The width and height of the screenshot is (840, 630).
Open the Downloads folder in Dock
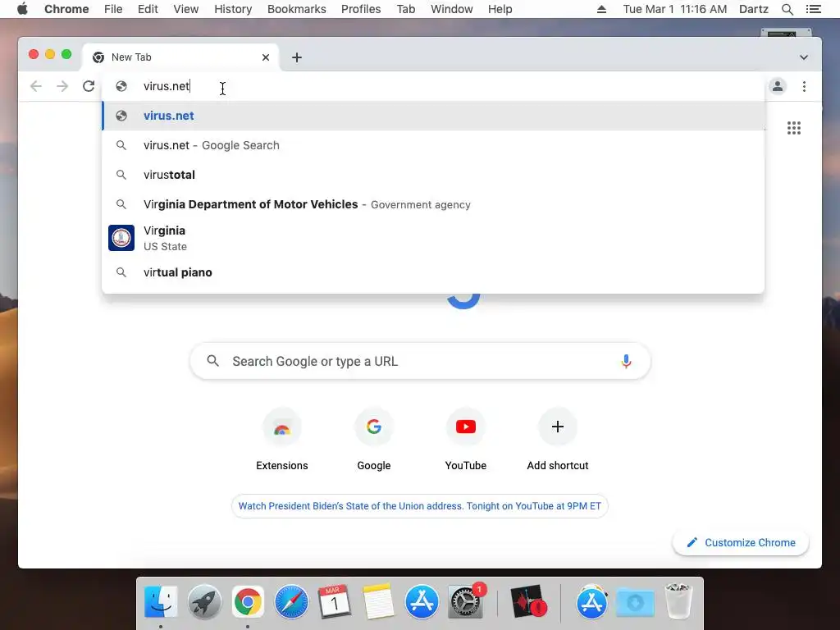[636, 601]
